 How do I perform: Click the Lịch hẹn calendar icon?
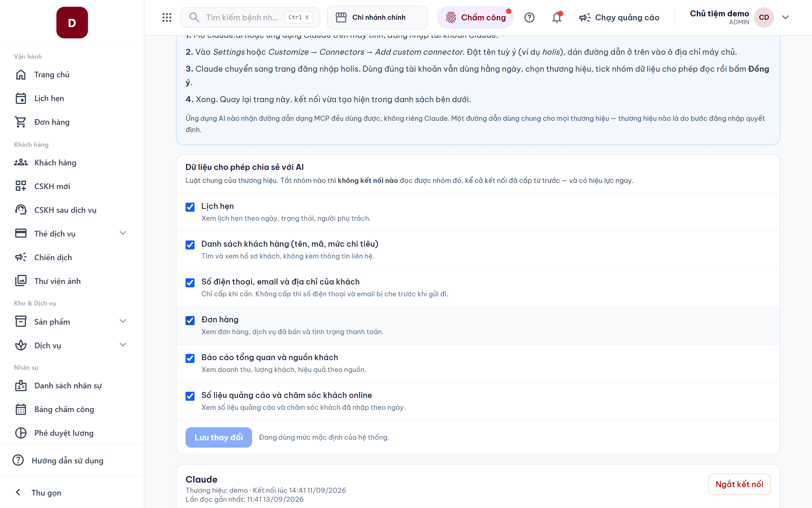[x=21, y=98]
